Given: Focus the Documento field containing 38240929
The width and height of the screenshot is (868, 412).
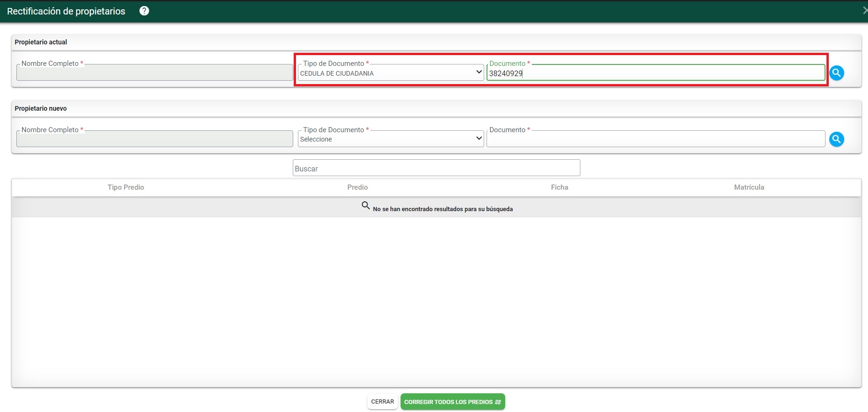Looking at the screenshot, I should [x=655, y=73].
